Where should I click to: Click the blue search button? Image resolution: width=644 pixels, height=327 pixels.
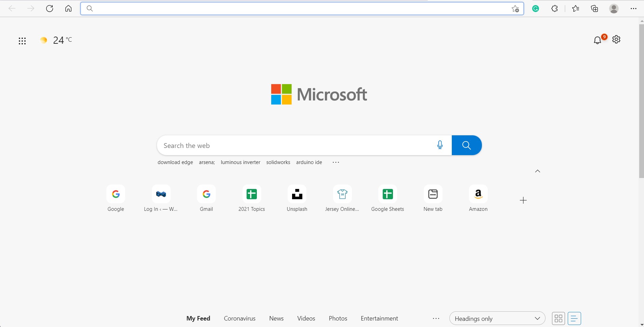pyautogui.click(x=466, y=145)
